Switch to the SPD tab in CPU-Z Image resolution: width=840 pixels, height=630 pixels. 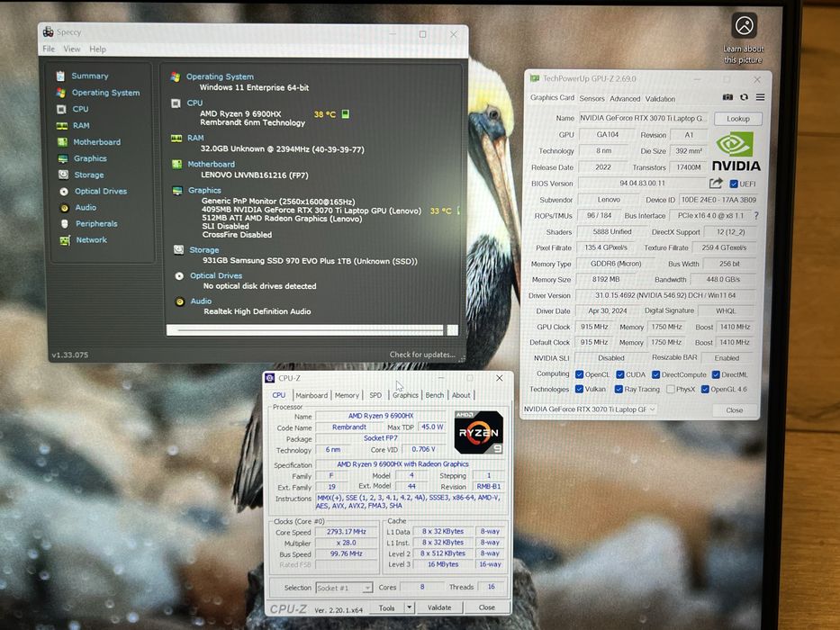pyautogui.click(x=375, y=395)
